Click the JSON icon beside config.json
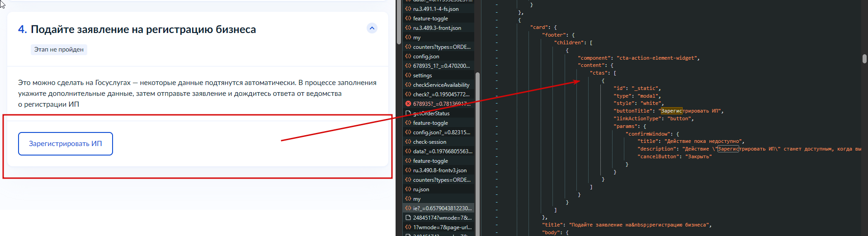The width and height of the screenshot is (868, 236). click(x=408, y=57)
